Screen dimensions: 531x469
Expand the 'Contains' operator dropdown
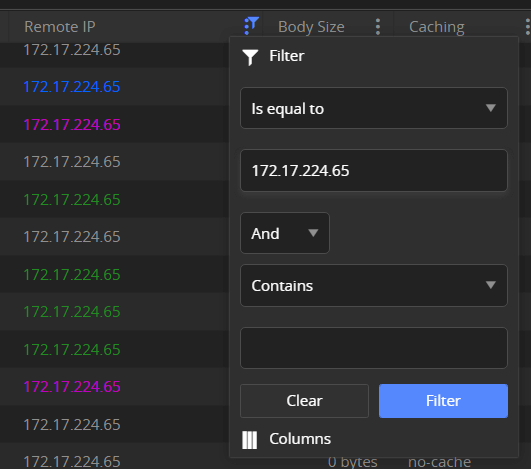tap(374, 285)
